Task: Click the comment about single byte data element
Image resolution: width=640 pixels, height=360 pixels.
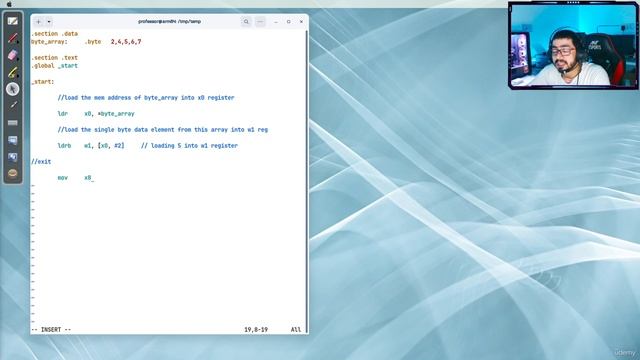Action: click(x=162, y=129)
